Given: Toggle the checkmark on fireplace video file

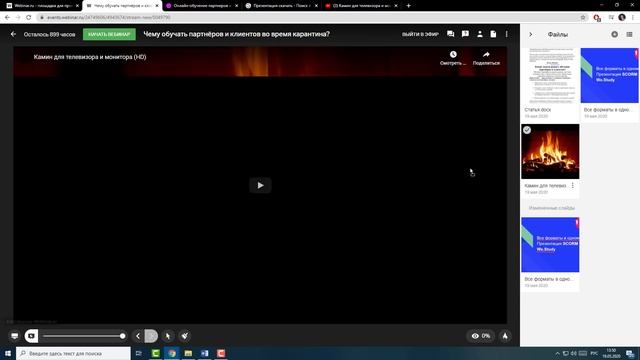Looking at the screenshot, I should pyautogui.click(x=527, y=130).
